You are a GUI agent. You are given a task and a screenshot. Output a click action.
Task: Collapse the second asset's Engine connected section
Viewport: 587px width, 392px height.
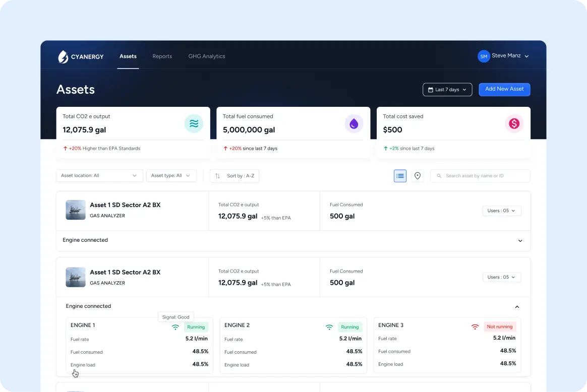click(517, 307)
